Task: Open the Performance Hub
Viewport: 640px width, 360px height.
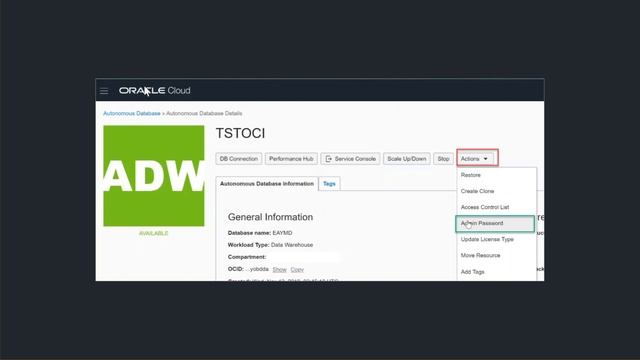Action: point(291,159)
